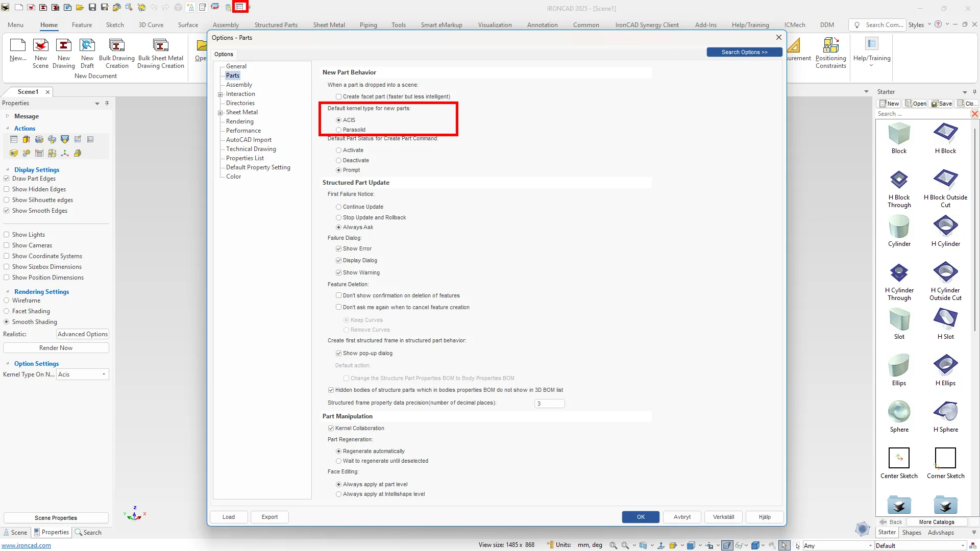Image resolution: width=980 pixels, height=551 pixels.
Task: Expand the Sheet Metal tree node
Action: click(x=220, y=113)
